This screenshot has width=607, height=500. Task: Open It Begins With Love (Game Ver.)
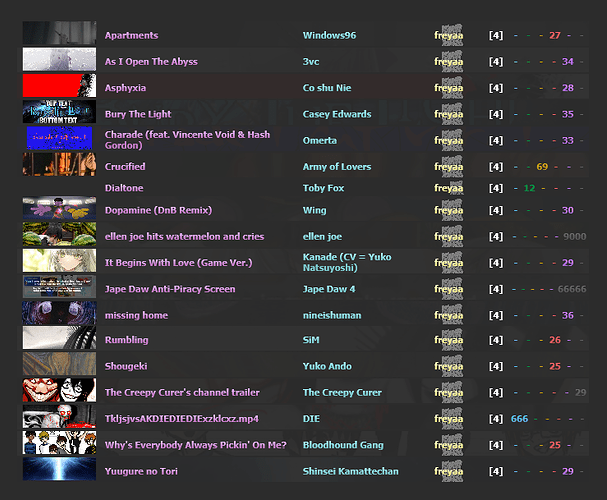click(x=178, y=263)
